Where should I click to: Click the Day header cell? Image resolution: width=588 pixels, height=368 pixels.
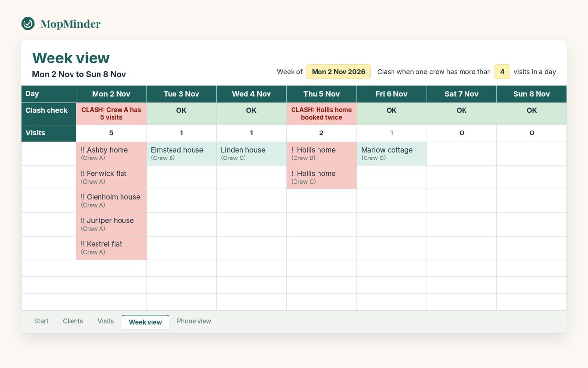pos(49,94)
